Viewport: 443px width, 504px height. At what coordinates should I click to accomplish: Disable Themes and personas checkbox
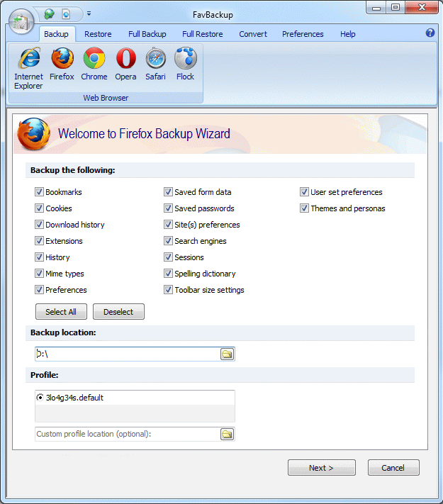click(x=304, y=208)
